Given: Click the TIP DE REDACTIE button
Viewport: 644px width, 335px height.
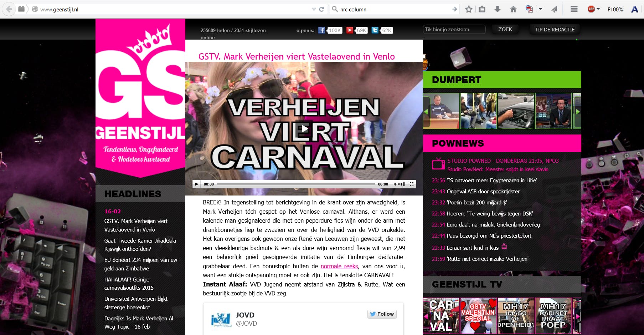Looking at the screenshot, I should (555, 29).
